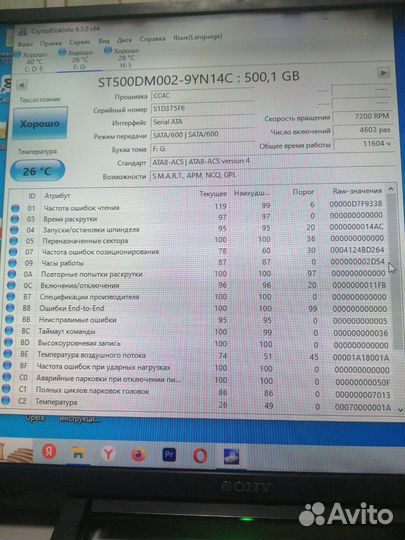Click status icon for Запуски/остановки шпинделя
This screenshot has width=405, height=540.
tap(14, 230)
